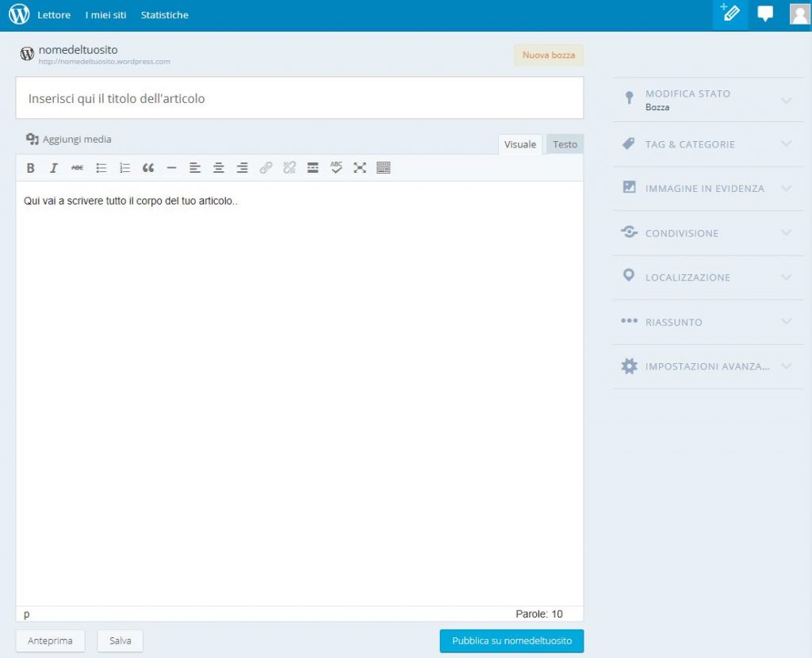Screen dimensions: 812x658
Task: Click the Aggiungi media icon
Action: coord(32,139)
